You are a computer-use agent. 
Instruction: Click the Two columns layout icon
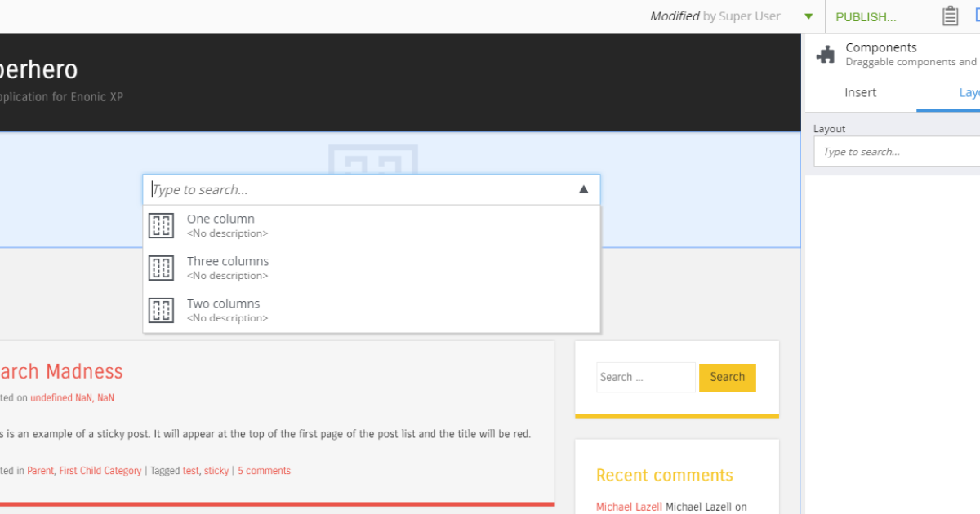click(x=161, y=310)
